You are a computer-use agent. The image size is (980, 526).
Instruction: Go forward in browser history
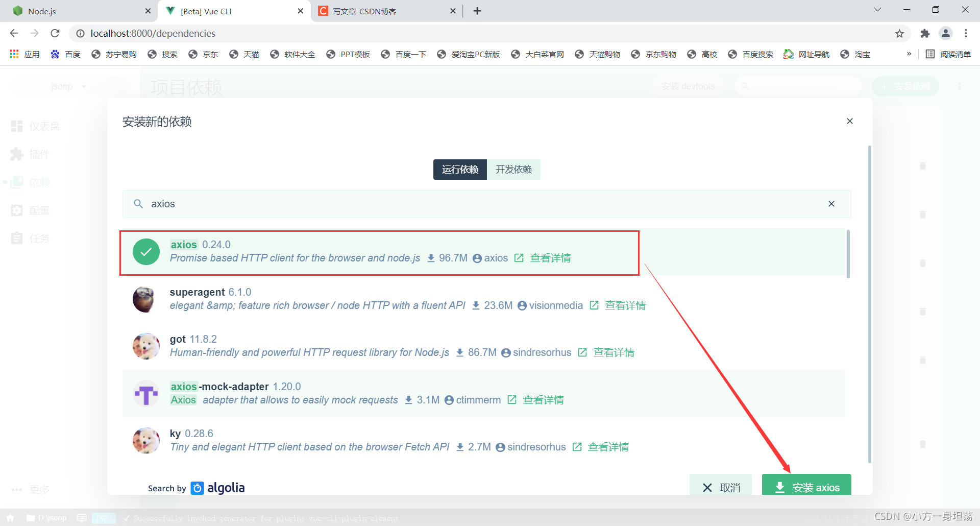point(34,33)
